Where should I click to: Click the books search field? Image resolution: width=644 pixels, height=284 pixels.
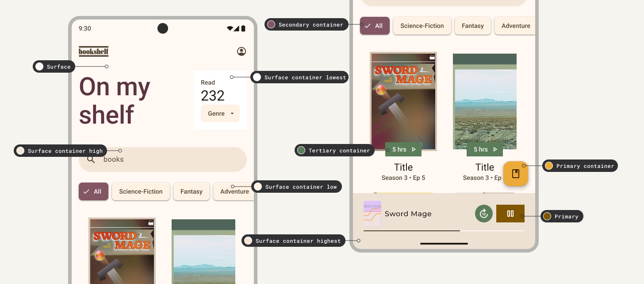click(168, 160)
